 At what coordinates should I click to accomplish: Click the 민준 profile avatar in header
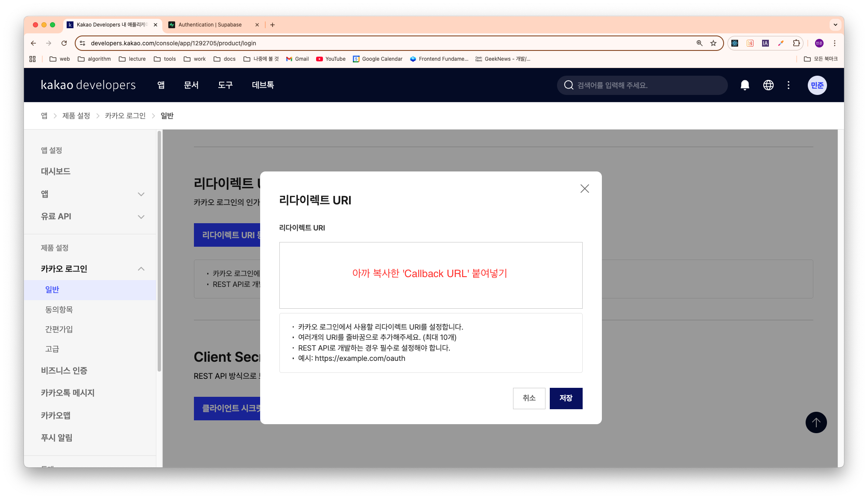click(817, 85)
